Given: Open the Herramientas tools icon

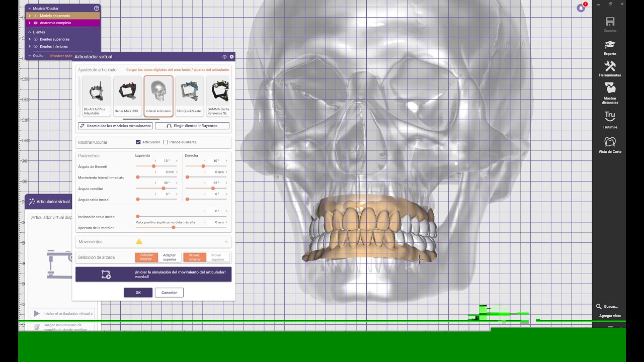Looking at the screenshot, I should pyautogui.click(x=610, y=66).
